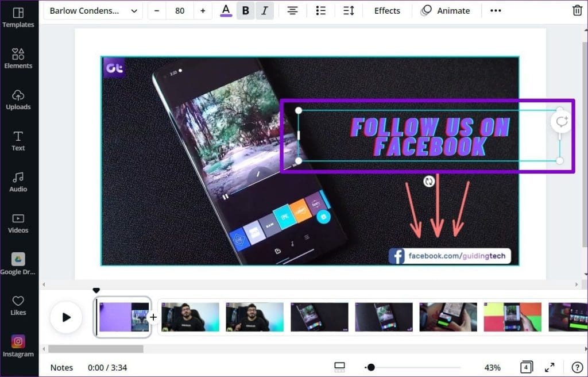Image resolution: width=588 pixels, height=377 pixels.
Task: Click the help question mark button
Action: pos(578,367)
